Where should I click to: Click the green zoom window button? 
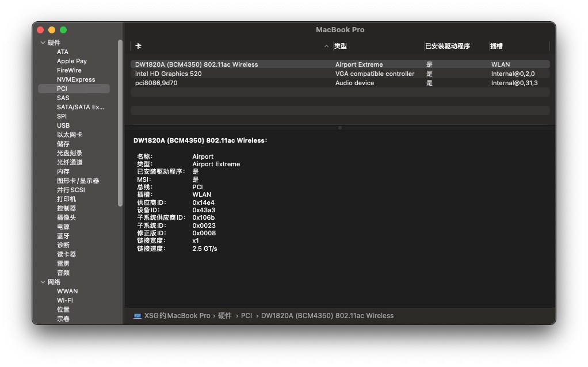(x=63, y=30)
